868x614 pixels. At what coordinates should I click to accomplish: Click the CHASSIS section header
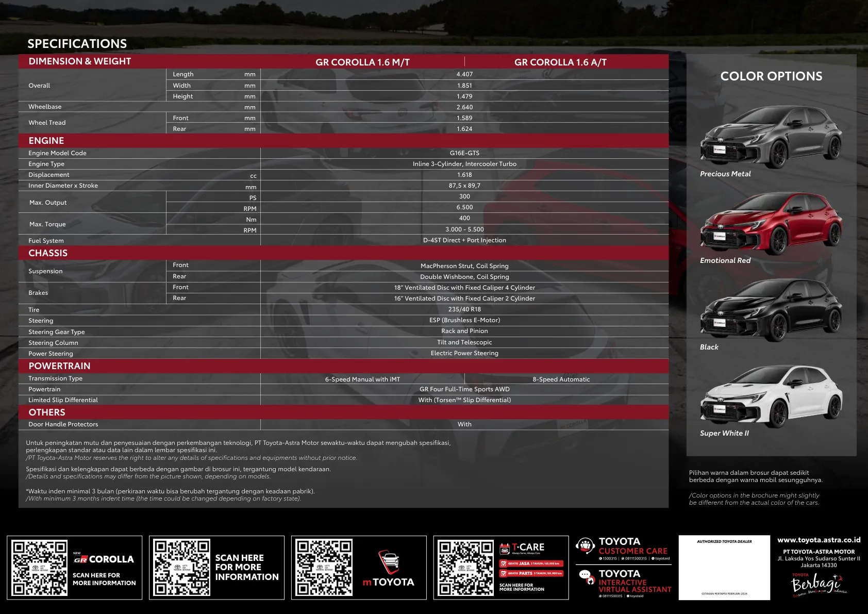coord(48,253)
